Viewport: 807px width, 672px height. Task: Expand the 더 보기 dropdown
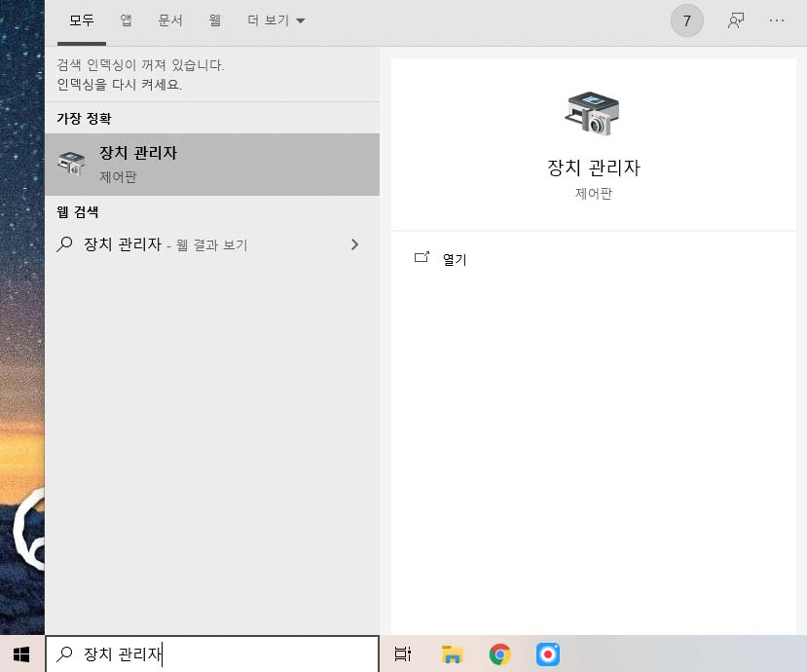coord(275,20)
